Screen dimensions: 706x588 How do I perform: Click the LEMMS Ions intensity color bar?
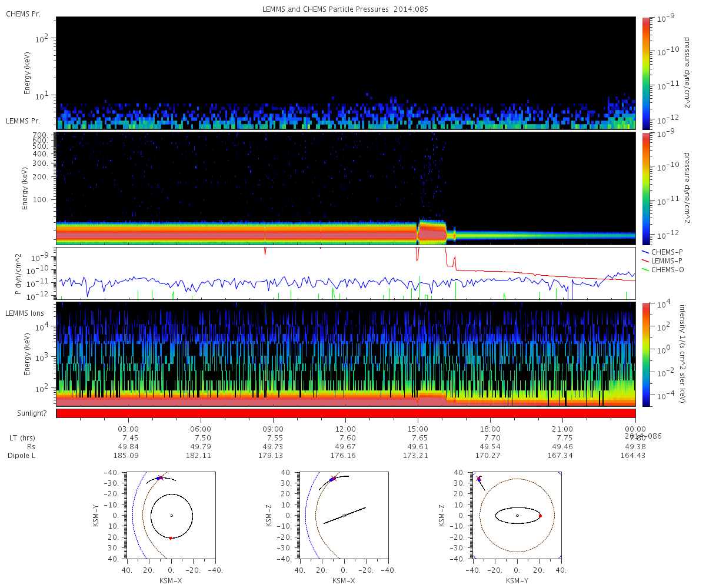647,354
